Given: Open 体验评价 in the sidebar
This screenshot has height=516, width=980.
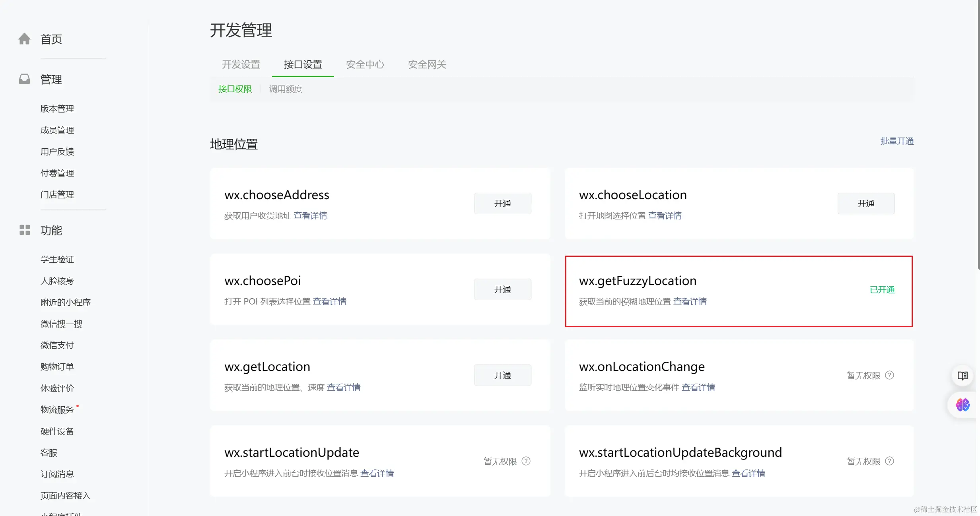Looking at the screenshot, I should click(x=57, y=388).
